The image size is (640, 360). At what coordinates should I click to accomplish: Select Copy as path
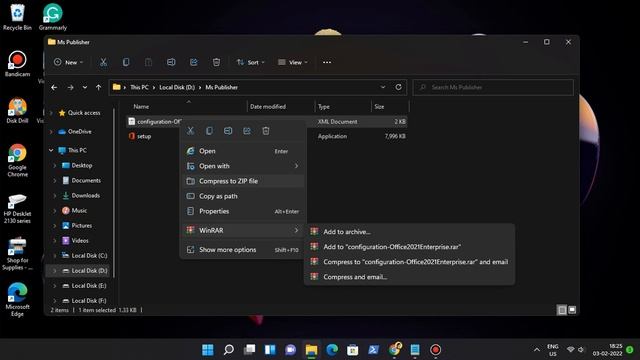[x=243, y=196]
